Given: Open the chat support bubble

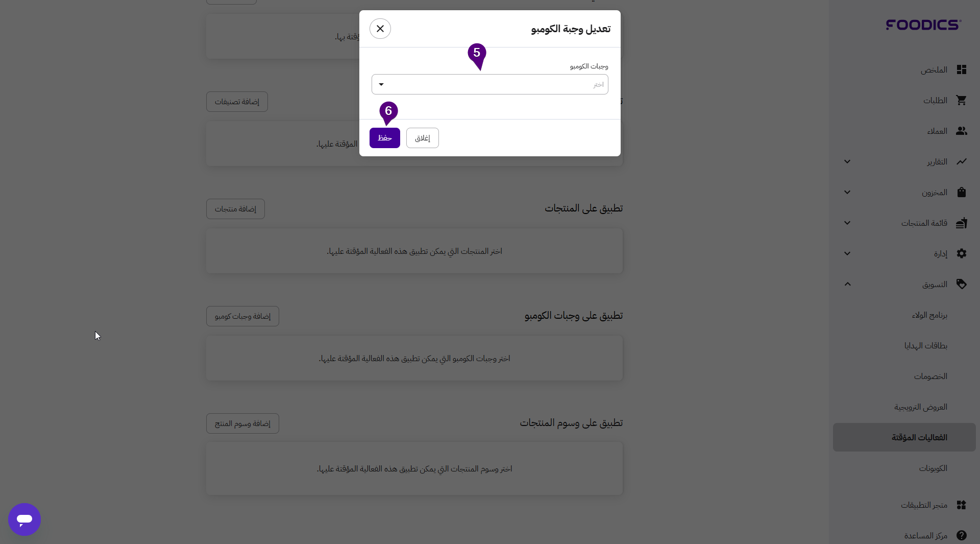Looking at the screenshot, I should point(24,519).
